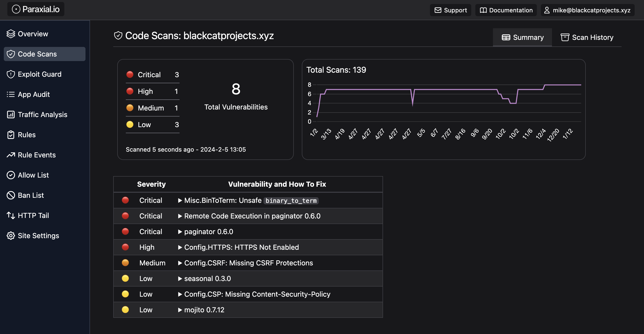This screenshot has width=644, height=334.
Task: Click the Allow List check-circle icon
Action: click(x=11, y=175)
